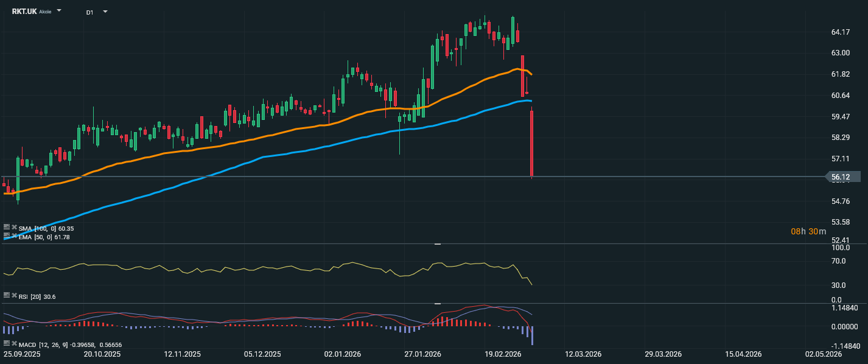Click MACD axis value 0.00000
The width and height of the screenshot is (868, 364).
845,327
